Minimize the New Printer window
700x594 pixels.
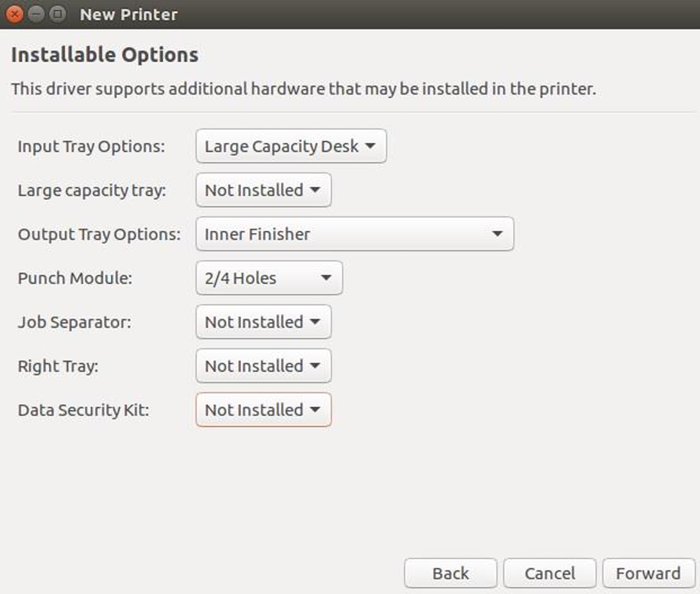[x=36, y=14]
